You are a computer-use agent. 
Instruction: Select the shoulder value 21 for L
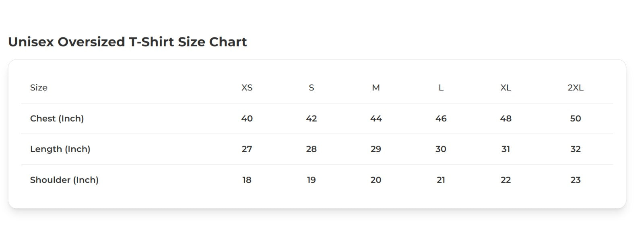441,180
